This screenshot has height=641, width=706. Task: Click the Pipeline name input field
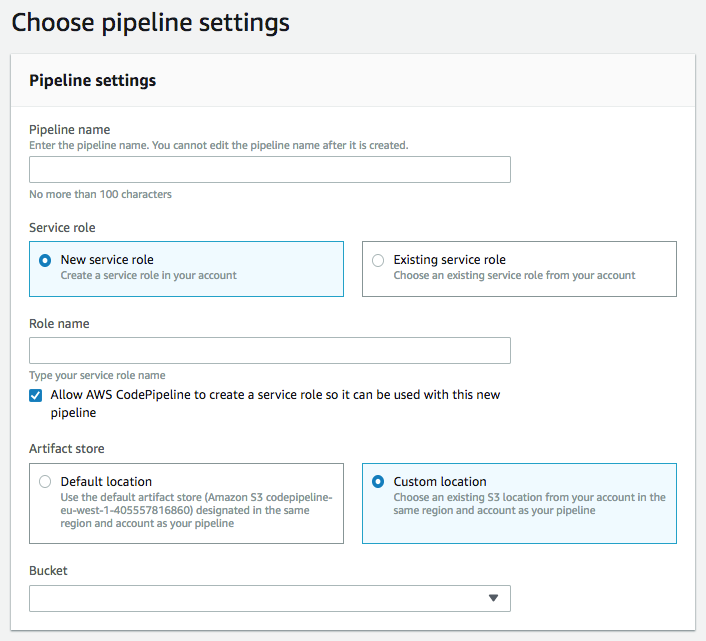coord(270,169)
